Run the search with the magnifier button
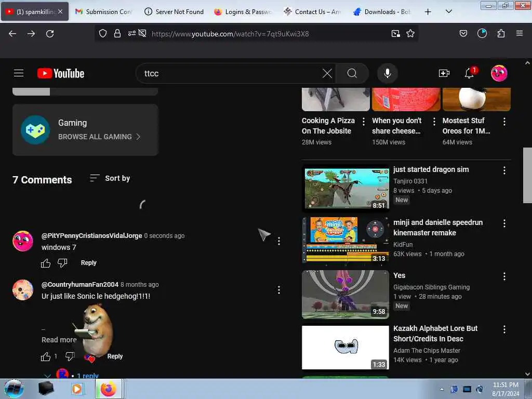Image resolution: width=532 pixels, height=399 pixels. tap(352, 73)
